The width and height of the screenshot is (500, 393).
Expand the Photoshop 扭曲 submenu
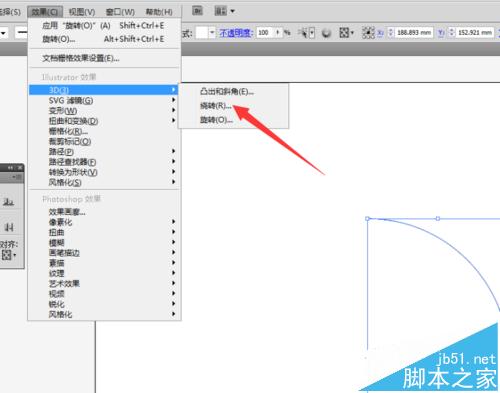[x=103, y=232]
